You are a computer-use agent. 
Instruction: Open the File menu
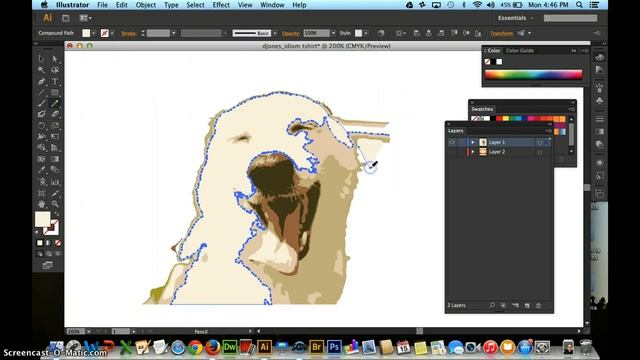(x=102, y=5)
